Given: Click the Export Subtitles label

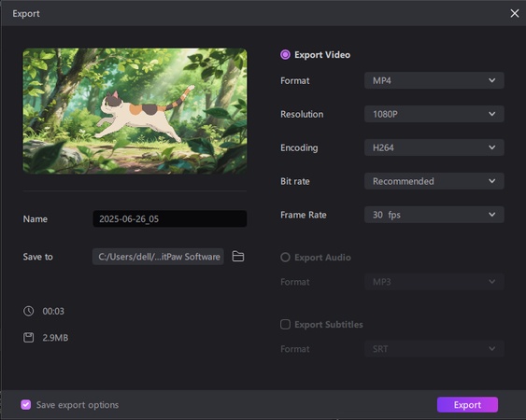Looking at the screenshot, I should 329,325.
